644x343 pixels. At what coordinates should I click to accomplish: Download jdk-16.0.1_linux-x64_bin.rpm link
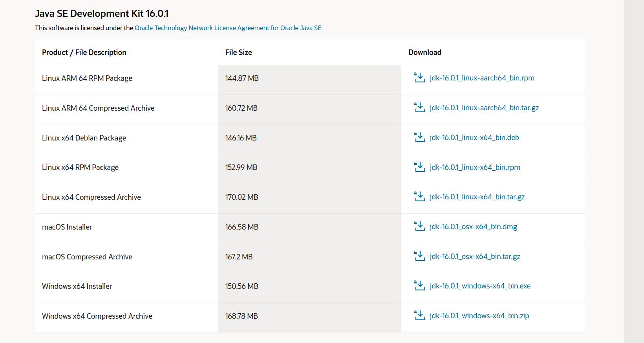(x=475, y=167)
